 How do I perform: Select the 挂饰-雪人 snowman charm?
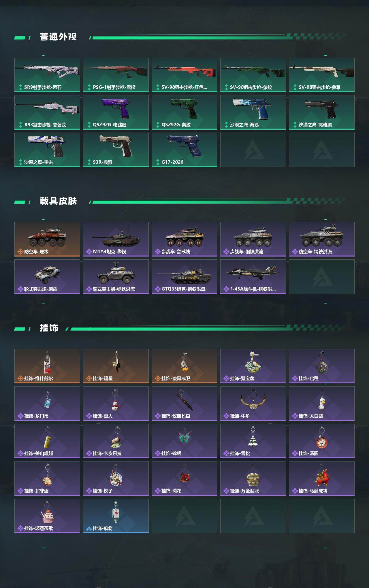[116, 404]
